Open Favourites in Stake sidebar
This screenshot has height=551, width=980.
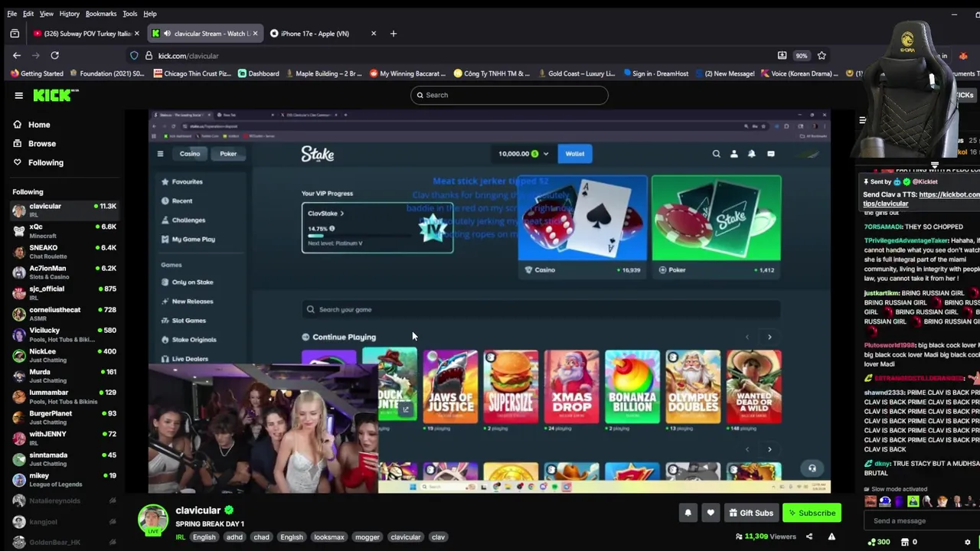tap(181, 181)
